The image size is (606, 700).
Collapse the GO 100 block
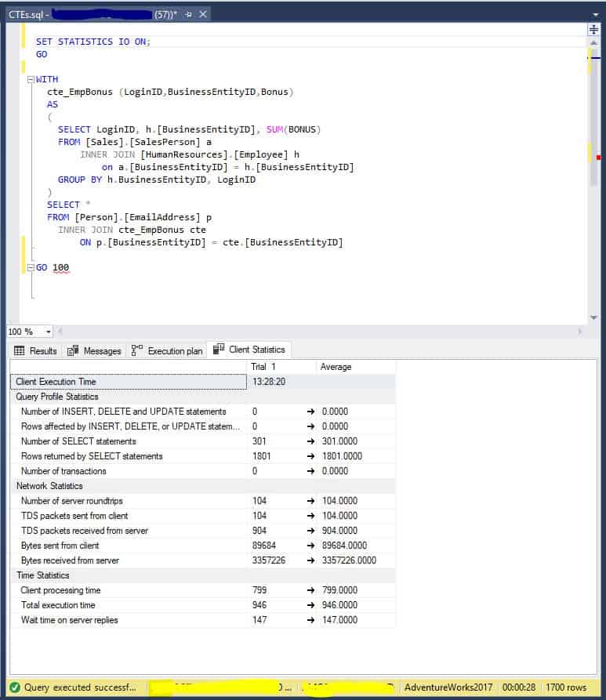coord(31,267)
